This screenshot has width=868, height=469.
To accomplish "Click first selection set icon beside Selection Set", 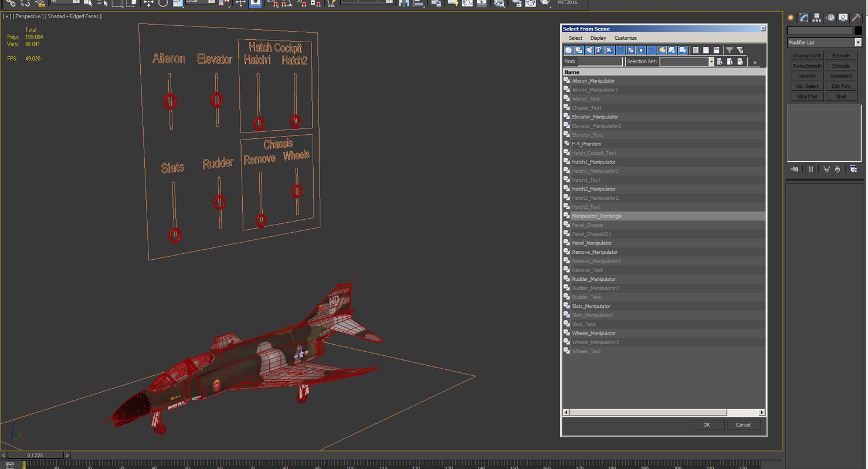I will coord(720,62).
